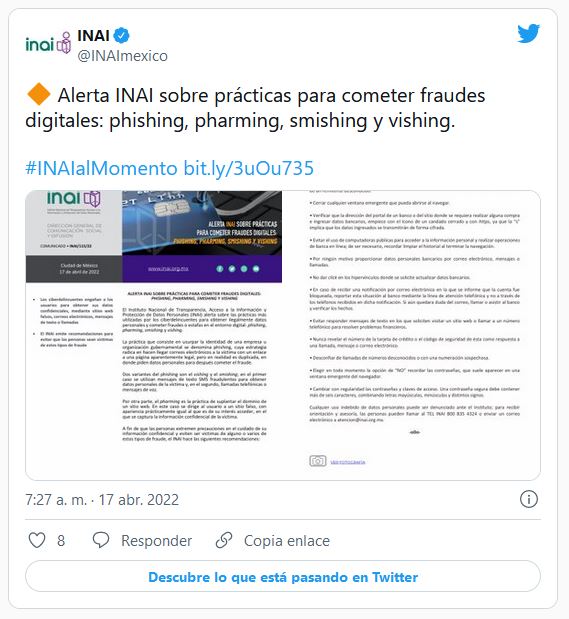Screen dimensions: 569x619
Task: Like the tweet with heart icon
Action: click(37, 540)
